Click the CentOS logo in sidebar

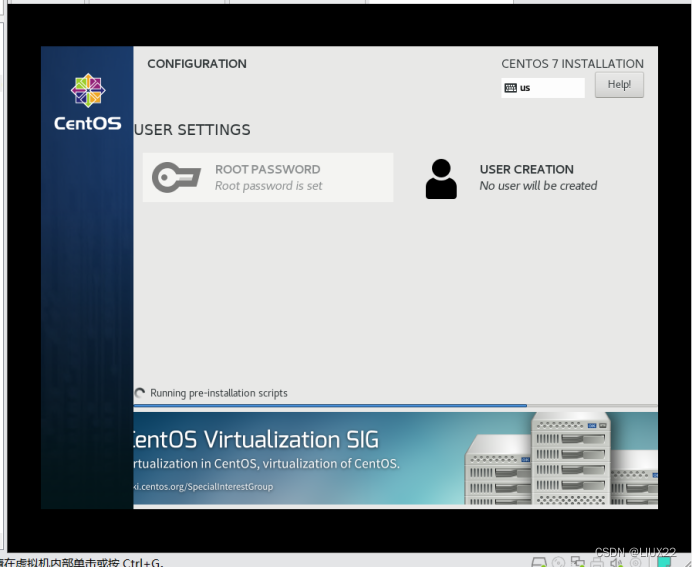tap(88, 102)
